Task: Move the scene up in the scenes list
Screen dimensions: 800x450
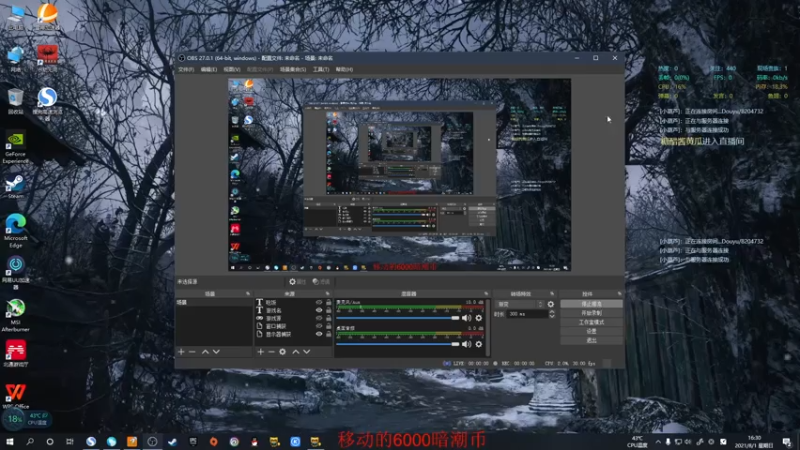Action: click(x=205, y=352)
